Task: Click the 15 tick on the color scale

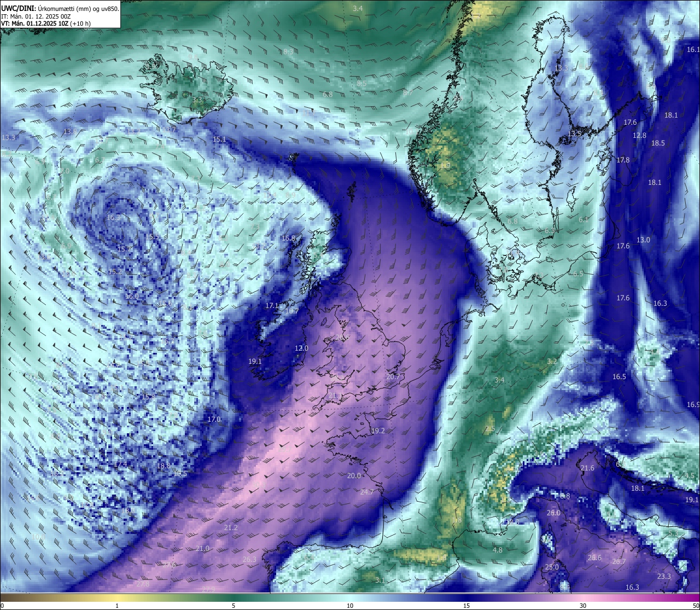Action: pos(466,606)
